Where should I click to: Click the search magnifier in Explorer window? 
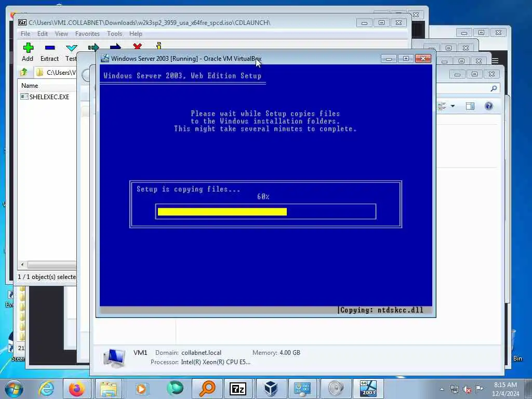(494, 88)
